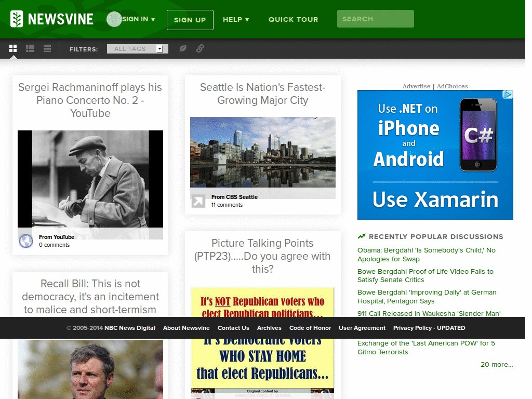532x399 pixels.
Task: Click the AdChoices text link
Action: (453, 86)
